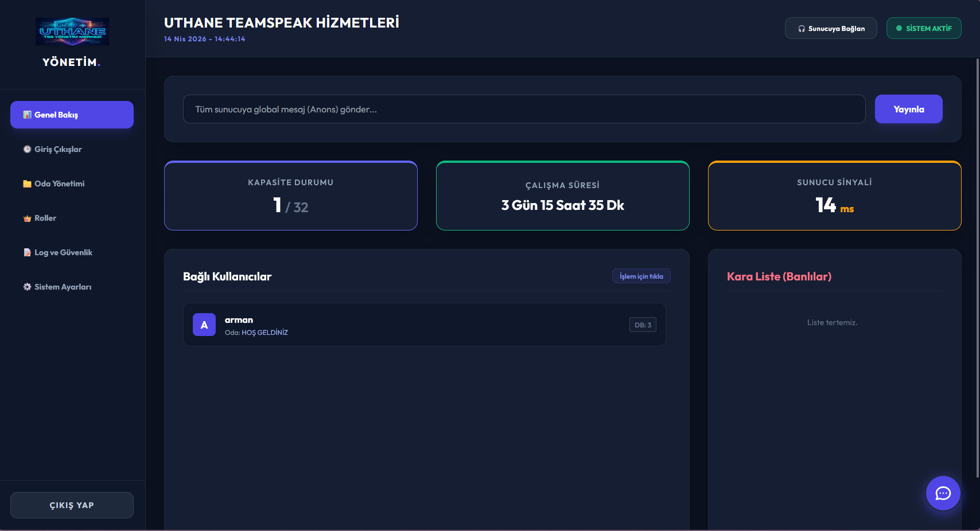Open Sistem Ayarları settings page
This screenshot has width=980, height=531.
(72, 287)
